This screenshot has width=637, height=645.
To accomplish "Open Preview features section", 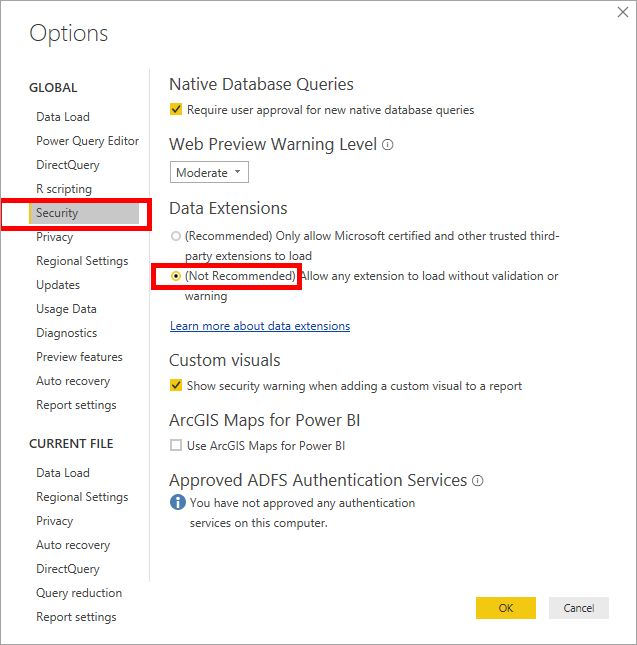I will [x=79, y=357].
